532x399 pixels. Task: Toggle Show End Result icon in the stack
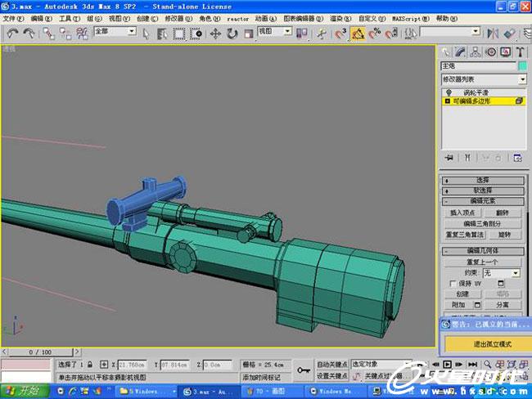(x=467, y=158)
